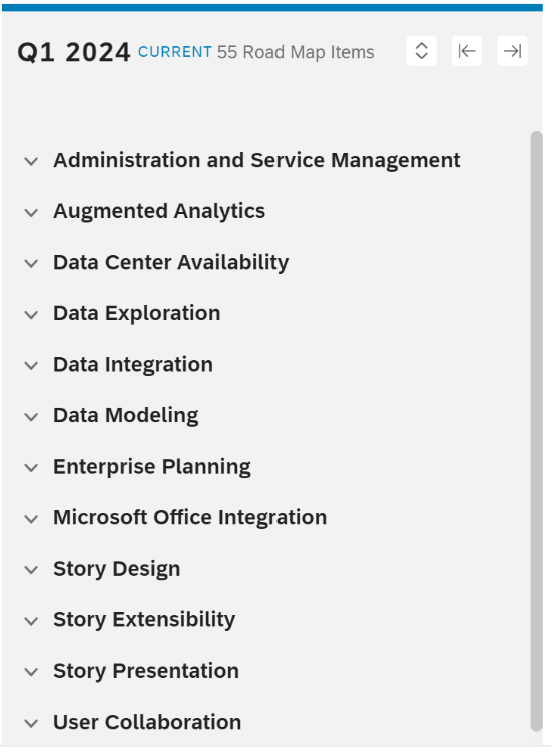The image size is (552, 754).
Task: Click the Data Exploration chevron arrow
Action: coord(31,314)
